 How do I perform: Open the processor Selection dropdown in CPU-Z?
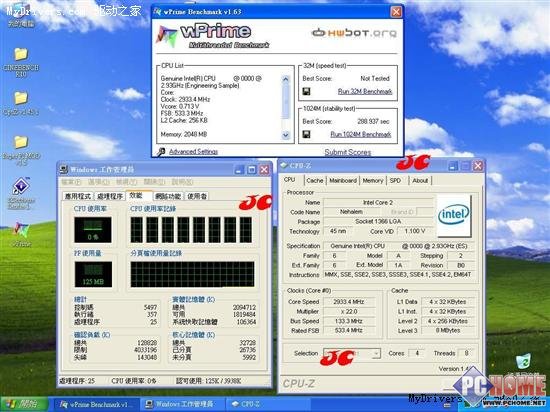point(352,353)
